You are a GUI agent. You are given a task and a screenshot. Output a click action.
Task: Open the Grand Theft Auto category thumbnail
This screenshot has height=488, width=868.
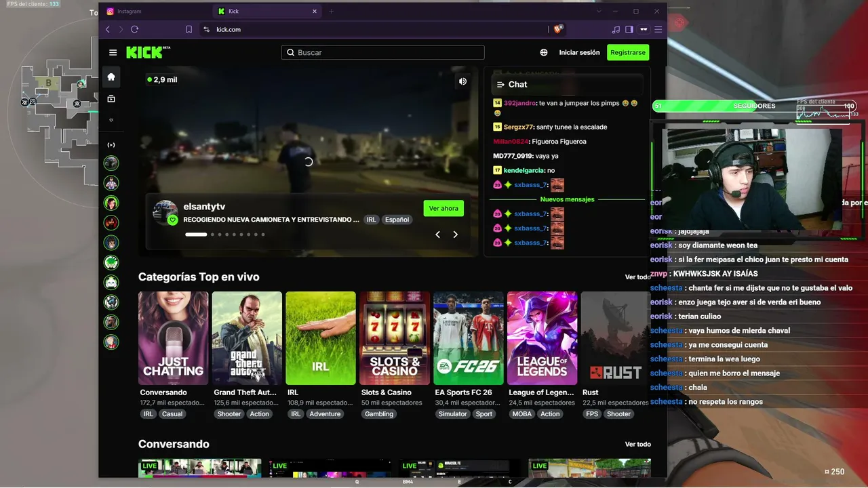[247, 338]
